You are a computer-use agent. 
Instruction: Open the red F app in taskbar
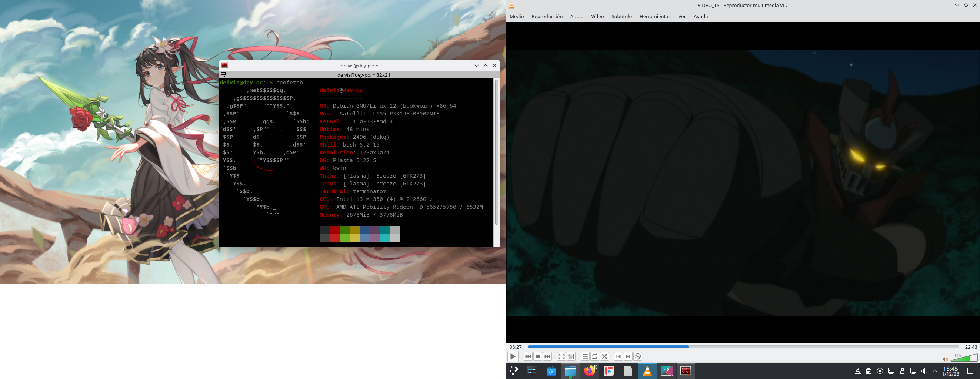point(609,370)
